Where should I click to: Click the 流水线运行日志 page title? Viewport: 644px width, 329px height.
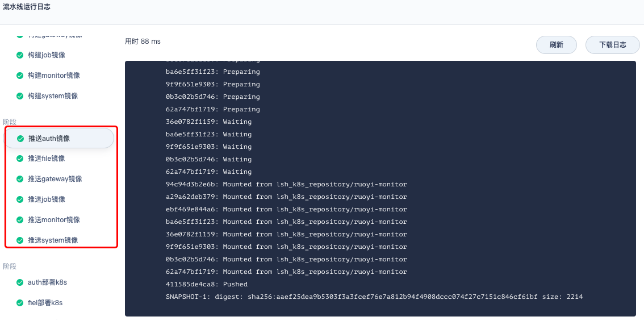click(27, 7)
